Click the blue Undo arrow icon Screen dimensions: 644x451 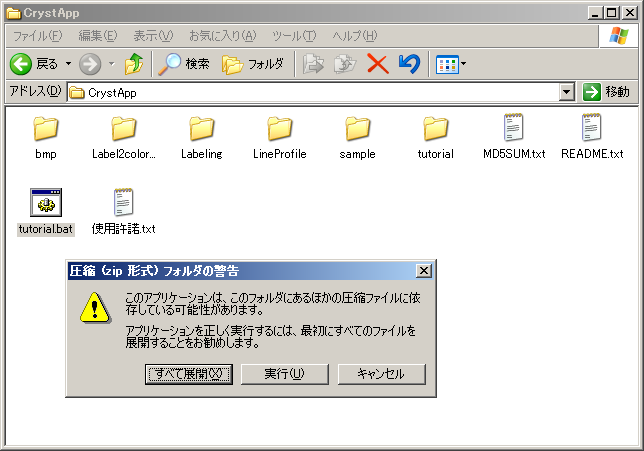[x=409, y=64]
